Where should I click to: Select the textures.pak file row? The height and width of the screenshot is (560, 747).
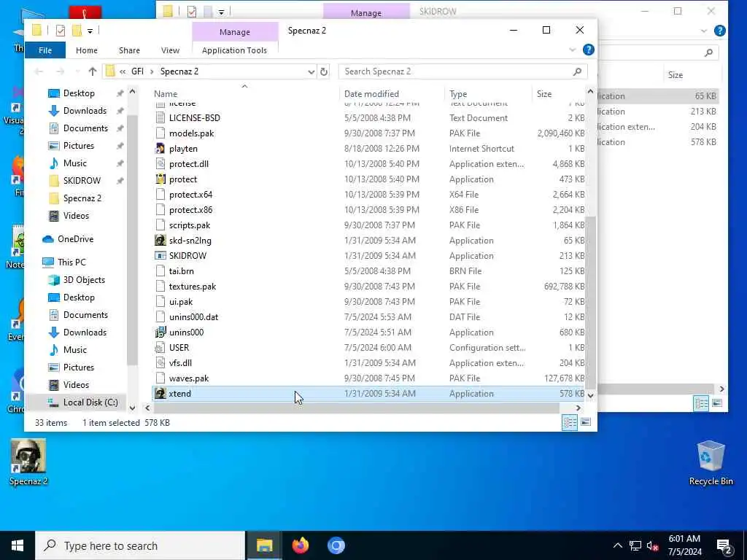(x=368, y=286)
